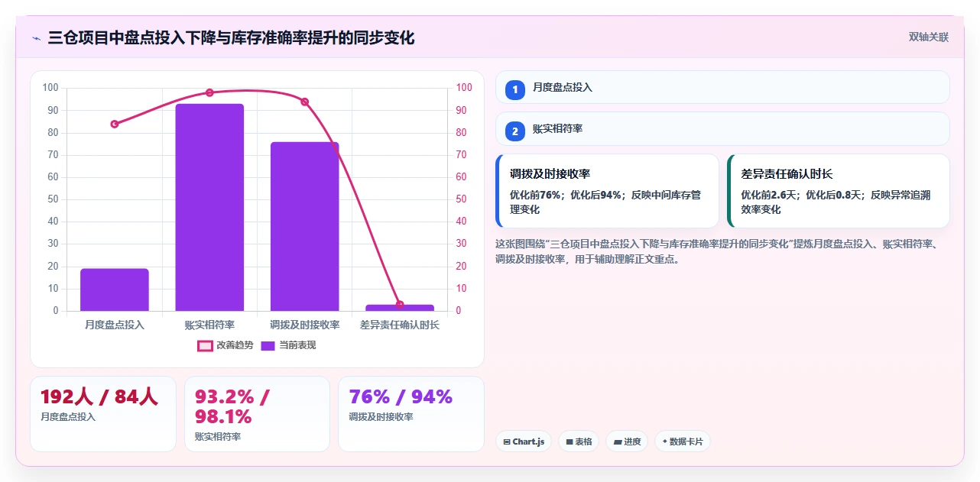980x482 pixels.
Task: Toggle the 改善趋势 legend entry
Action: (x=225, y=345)
